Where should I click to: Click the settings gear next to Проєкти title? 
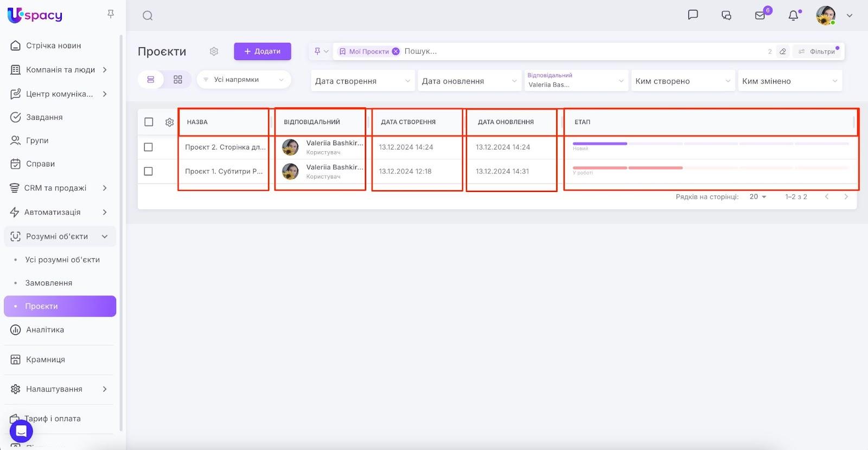214,52
